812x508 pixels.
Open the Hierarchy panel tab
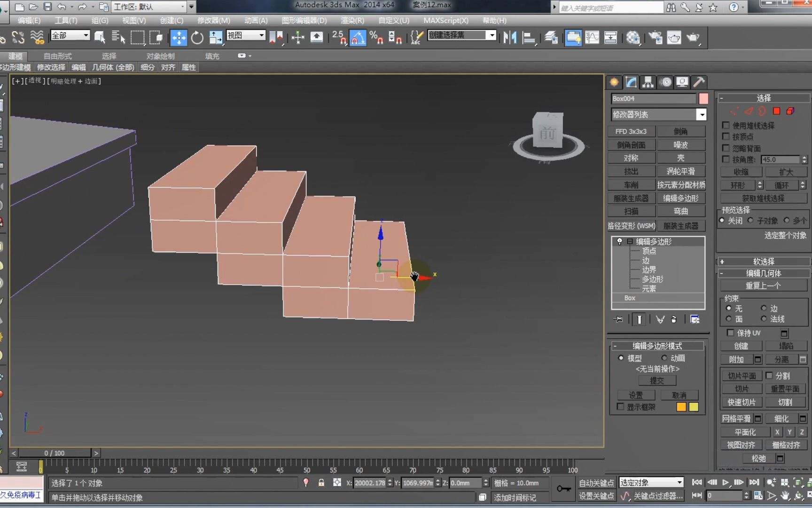(x=648, y=82)
